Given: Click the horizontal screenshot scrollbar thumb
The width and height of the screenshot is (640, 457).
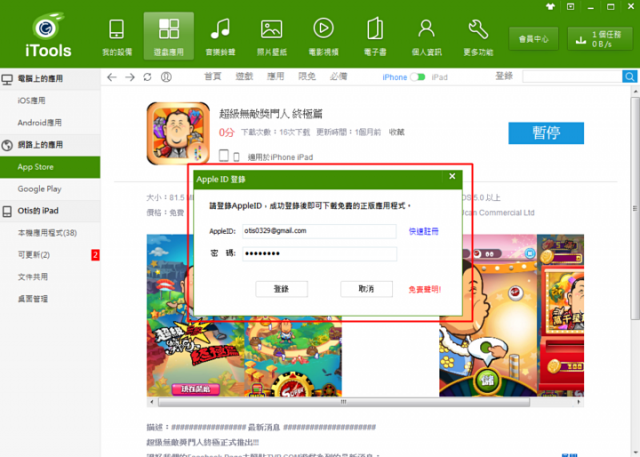Looking at the screenshot, I should pos(344,402).
